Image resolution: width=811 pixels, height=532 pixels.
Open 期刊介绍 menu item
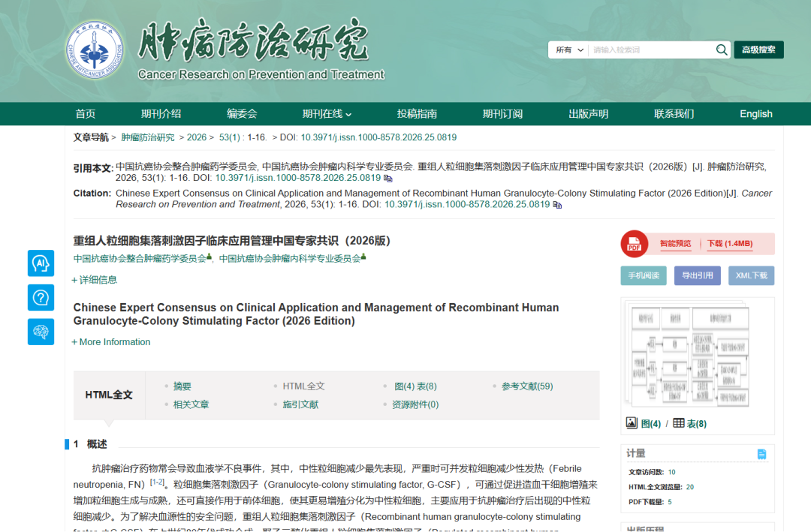click(x=161, y=114)
